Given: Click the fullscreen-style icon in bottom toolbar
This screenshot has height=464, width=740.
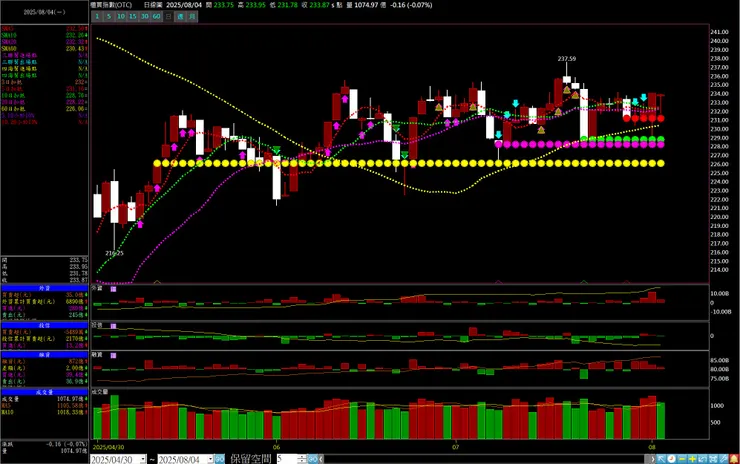Looking at the screenshot, I should tap(713, 459).
